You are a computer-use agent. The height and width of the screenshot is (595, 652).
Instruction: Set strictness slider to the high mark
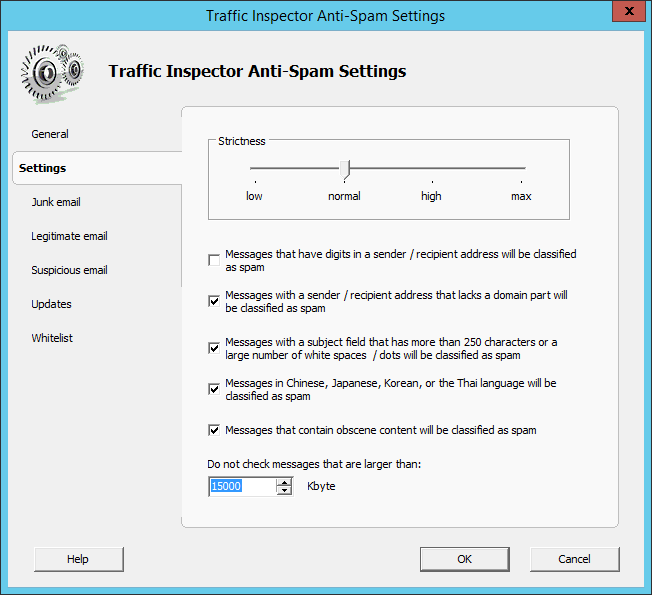click(x=431, y=169)
